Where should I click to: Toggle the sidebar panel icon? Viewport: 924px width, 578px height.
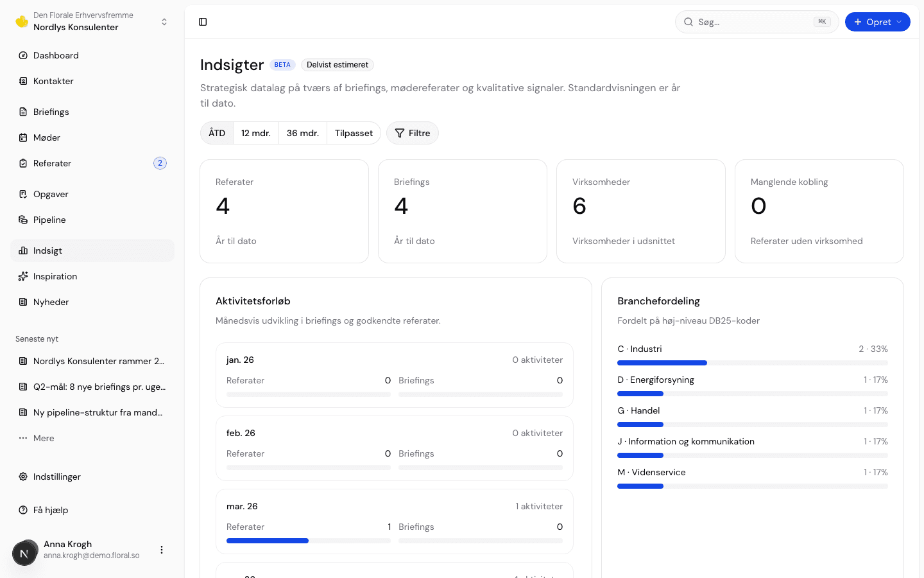(x=203, y=22)
